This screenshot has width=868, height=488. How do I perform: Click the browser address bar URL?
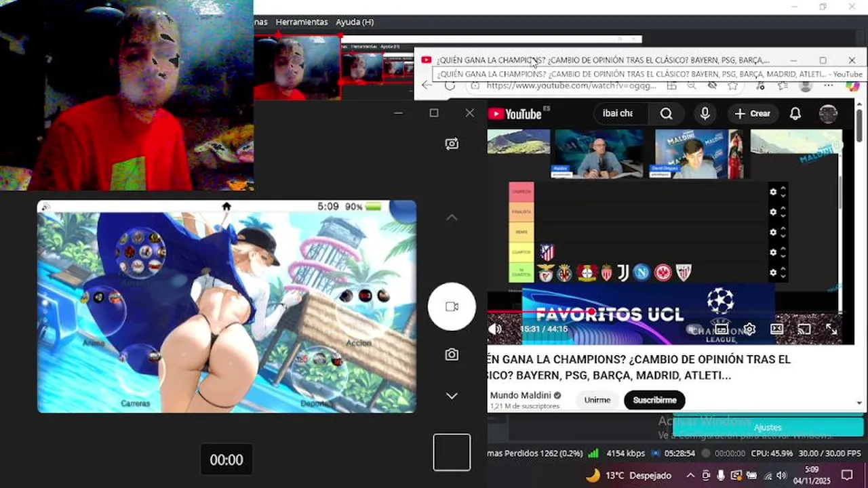tap(570, 85)
